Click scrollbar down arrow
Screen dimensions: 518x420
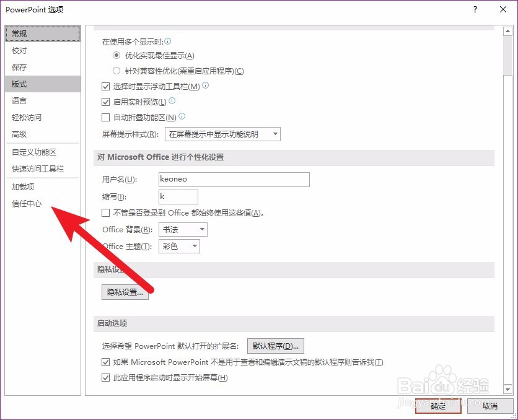(507, 389)
